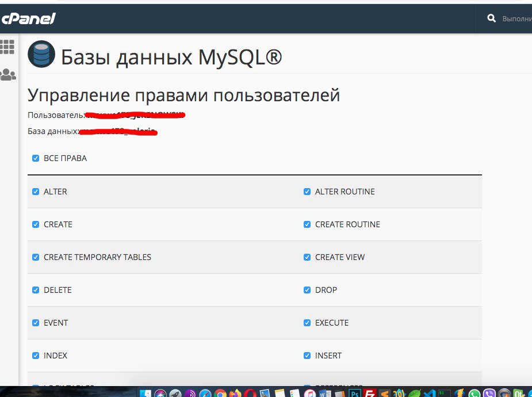Open Viber from the Dock

point(489,394)
